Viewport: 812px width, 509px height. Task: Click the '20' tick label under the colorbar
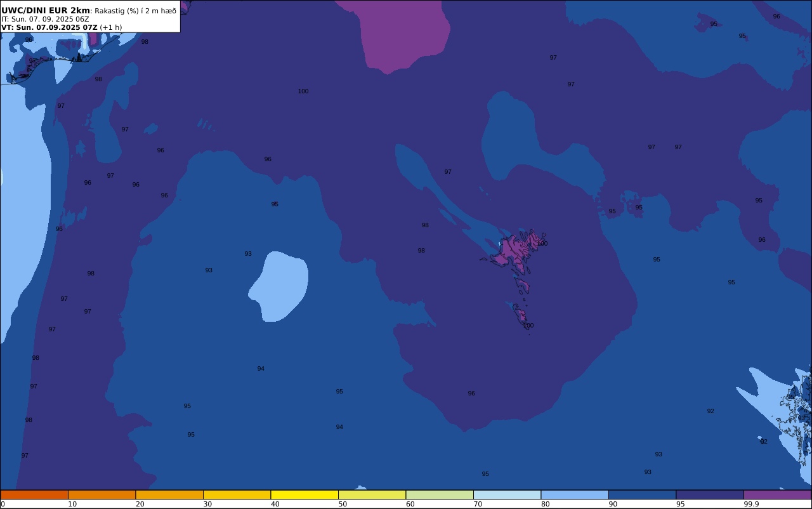click(140, 504)
